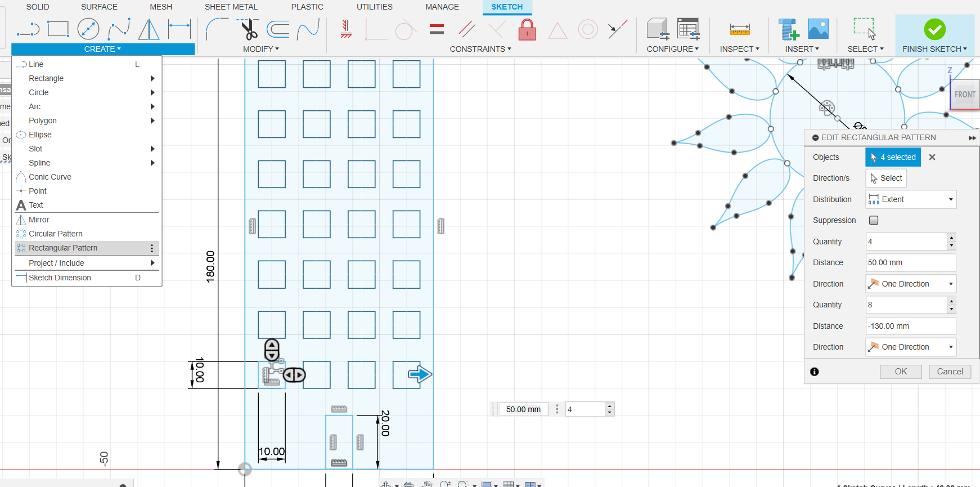Click the Fix/Unfix lock constraint icon
This screenshot has height=487, width=980.
527,29
